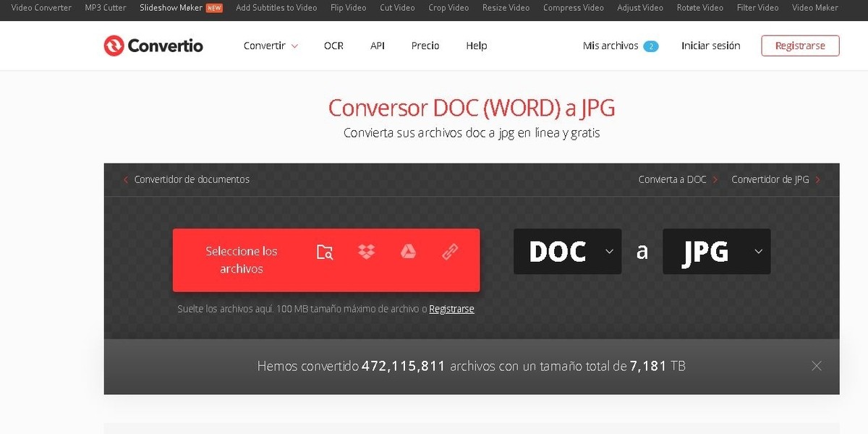The width and height of the screenshot is (868, 434).
Task: Upload files from Dropbox
Action: pos(367,251)
